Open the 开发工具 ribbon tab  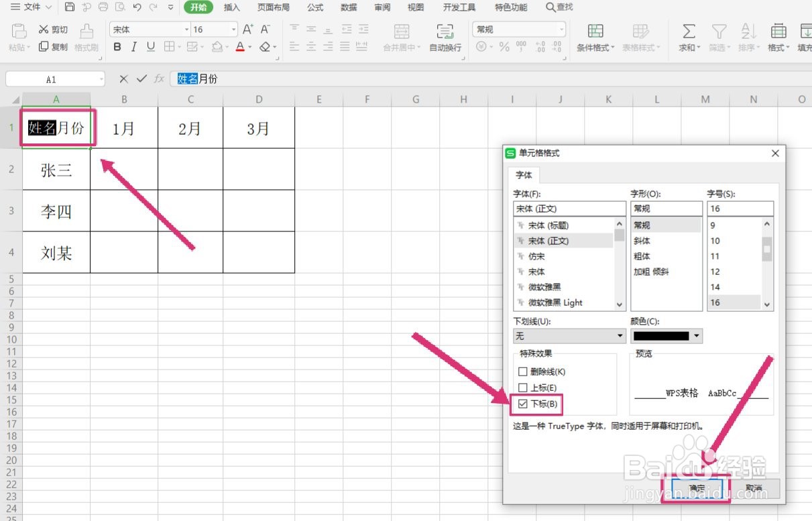pos(459,7)
